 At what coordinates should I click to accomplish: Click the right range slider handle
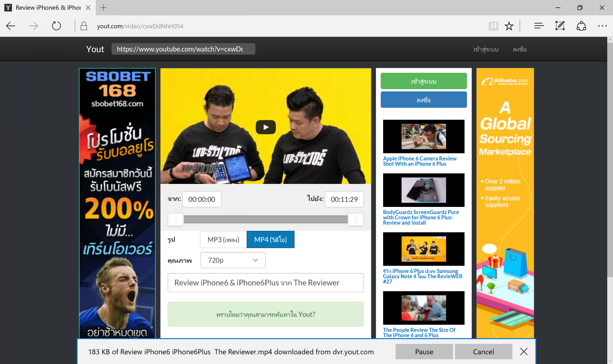click(356, 219)
